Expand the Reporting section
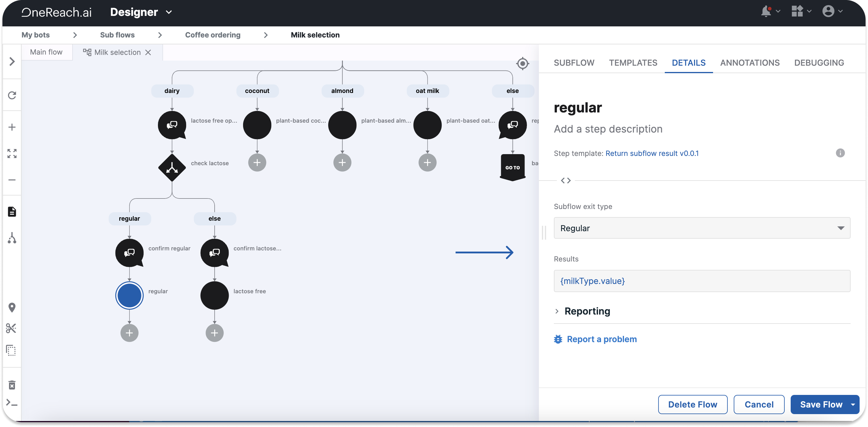The height and width of the screenshot is (427, 868). pos(587,311)
